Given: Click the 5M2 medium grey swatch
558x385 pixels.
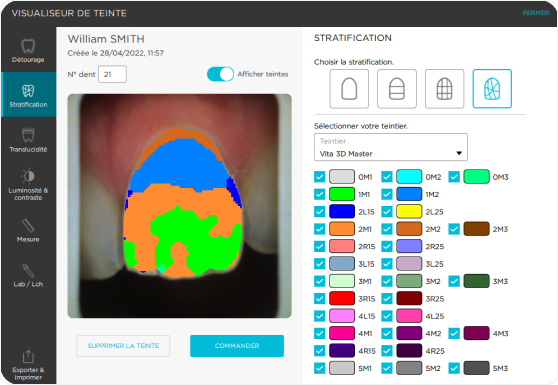Looking at the screenshot, I should tap(409, 368).
